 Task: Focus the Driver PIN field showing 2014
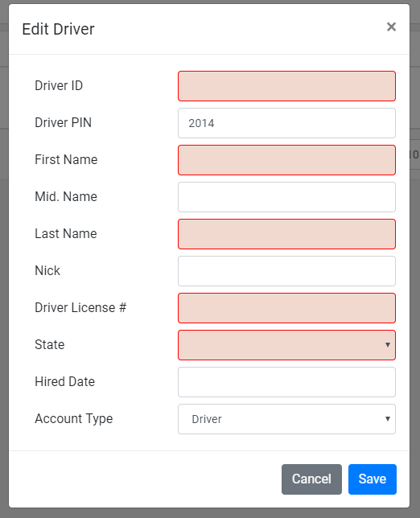click(286, 123)
